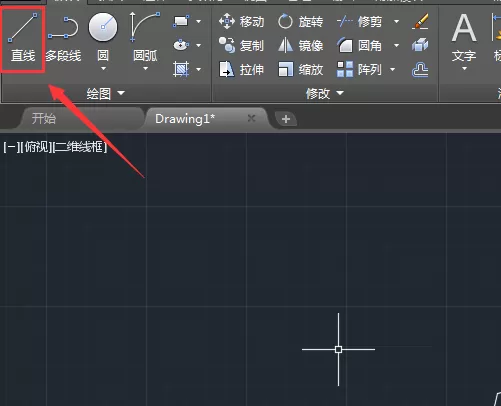Open the 圆弧 arc options dropdown arrow

pos(145,69)
